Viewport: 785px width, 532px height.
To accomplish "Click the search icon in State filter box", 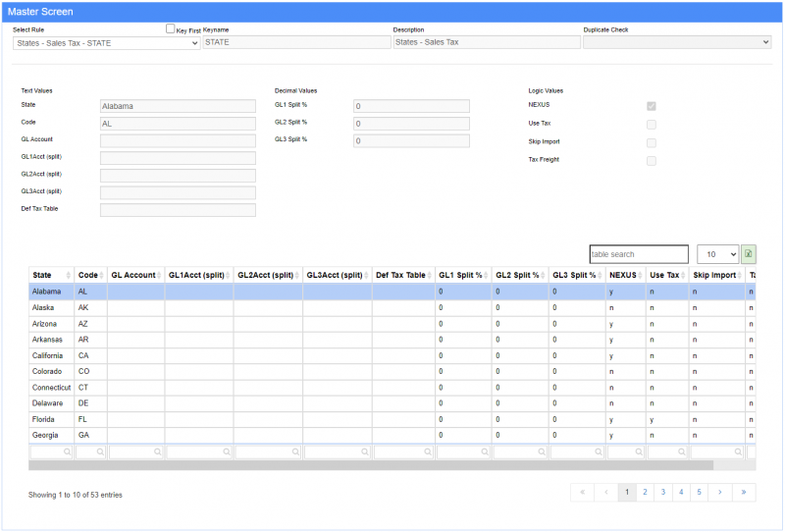I will [x=67, y=452].
